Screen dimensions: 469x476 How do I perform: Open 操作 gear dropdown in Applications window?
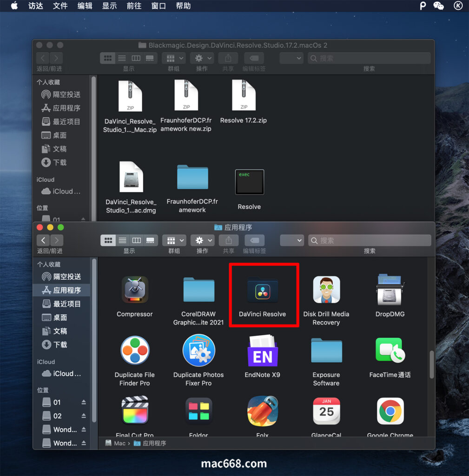(x=203, y=240)
